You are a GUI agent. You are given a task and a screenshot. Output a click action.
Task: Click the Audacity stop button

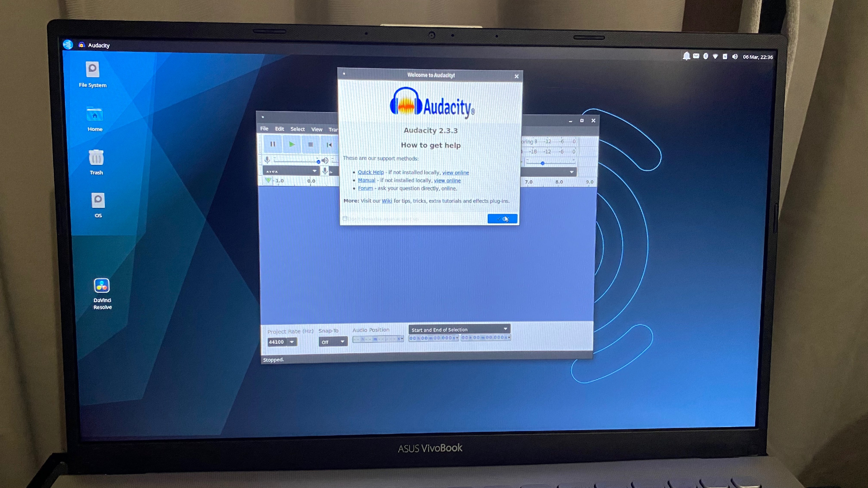pos(310,144)
